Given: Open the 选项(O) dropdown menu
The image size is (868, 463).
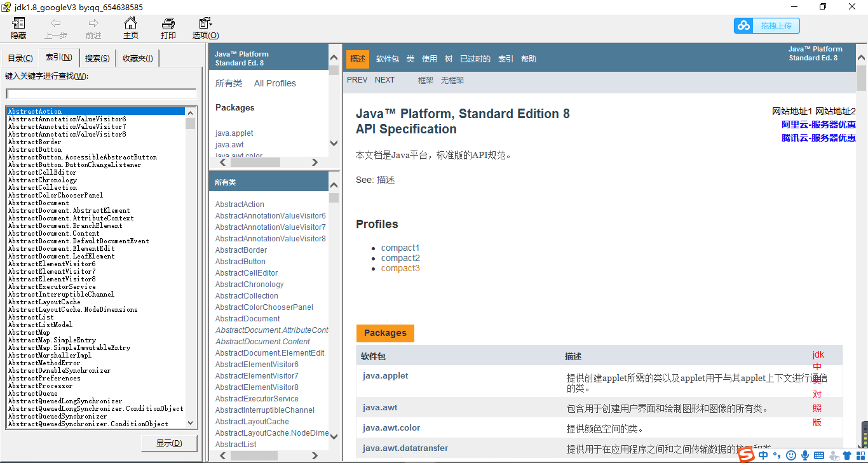Looking at the screenshot, I should click(x=205, y=28).
